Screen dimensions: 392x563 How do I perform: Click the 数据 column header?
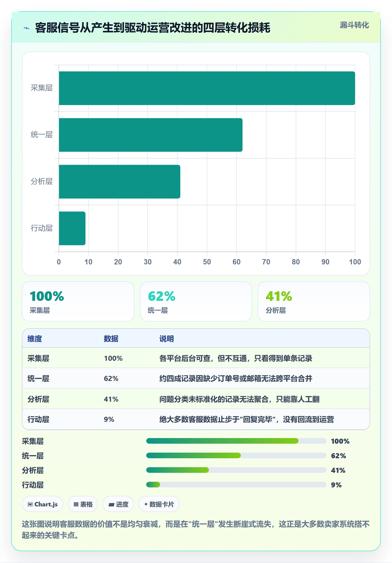pyautogui.click(x=111, y=339)
